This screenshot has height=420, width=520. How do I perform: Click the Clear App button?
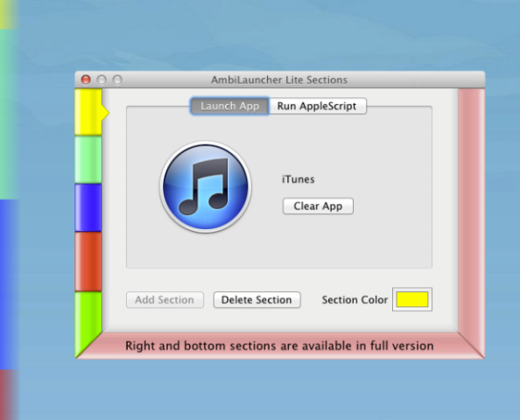pyautogui.click(x=318, y=206)
